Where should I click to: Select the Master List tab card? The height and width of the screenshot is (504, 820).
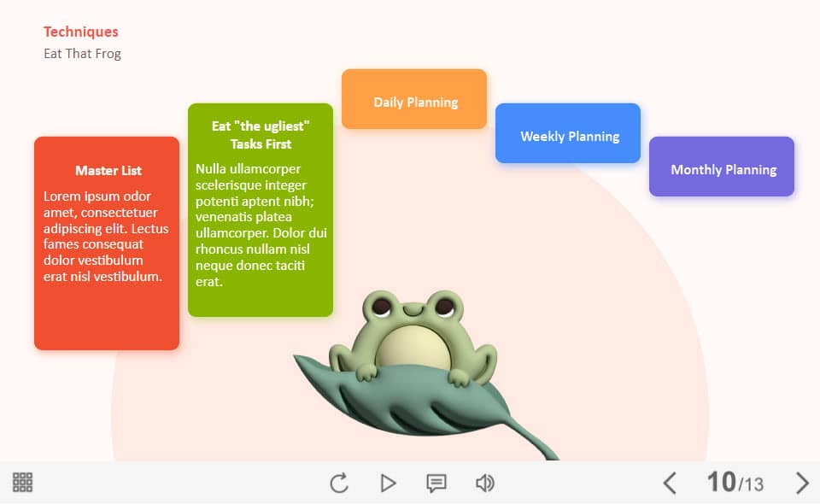pos(107,243)
